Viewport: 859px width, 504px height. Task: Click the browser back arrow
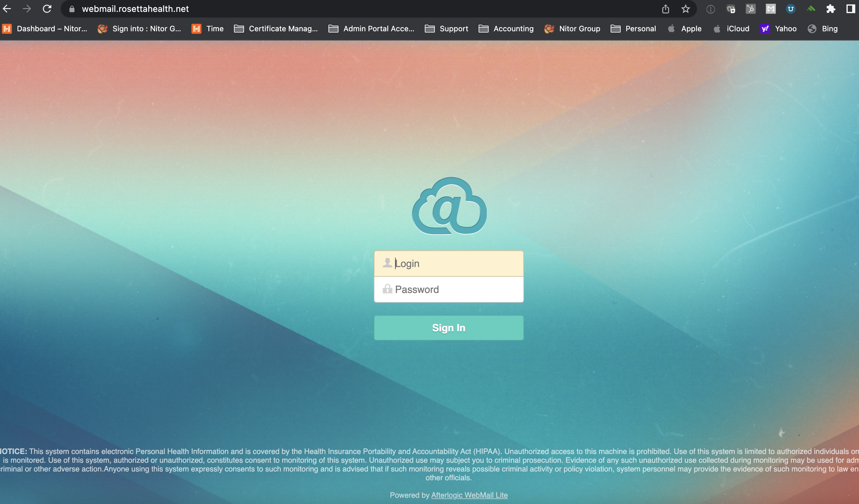coord(7,9)
